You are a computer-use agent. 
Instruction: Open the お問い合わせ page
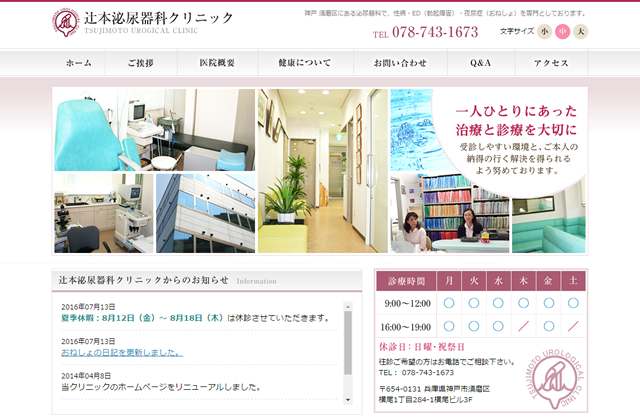pyautogui.click(x=400, y=63)
